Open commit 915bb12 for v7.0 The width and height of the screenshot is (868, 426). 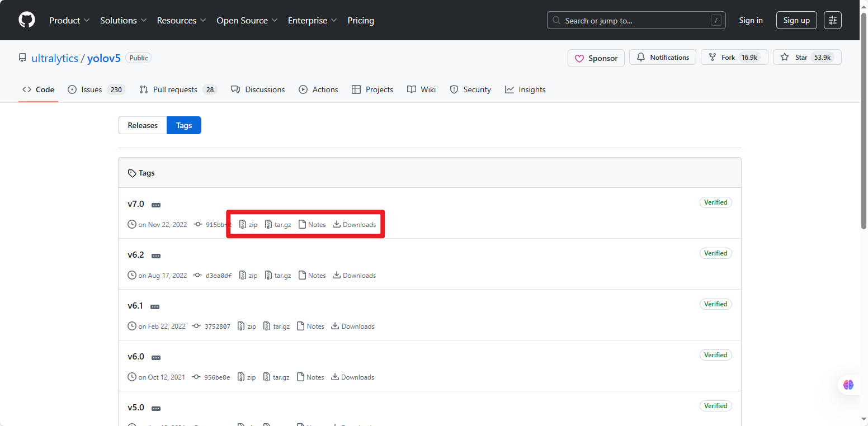click(x=213, y=225)
